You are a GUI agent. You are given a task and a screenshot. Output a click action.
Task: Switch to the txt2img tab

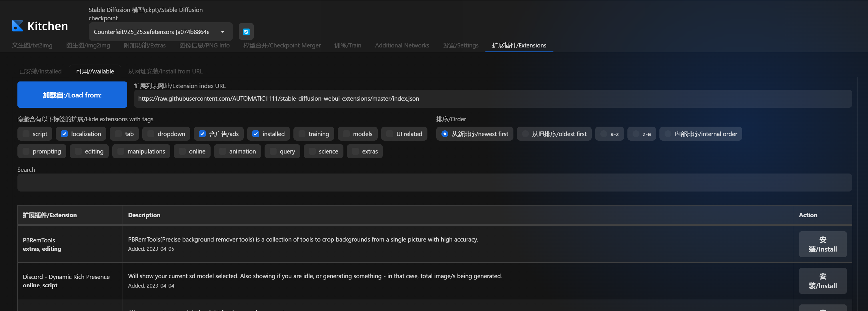(32, 45)
